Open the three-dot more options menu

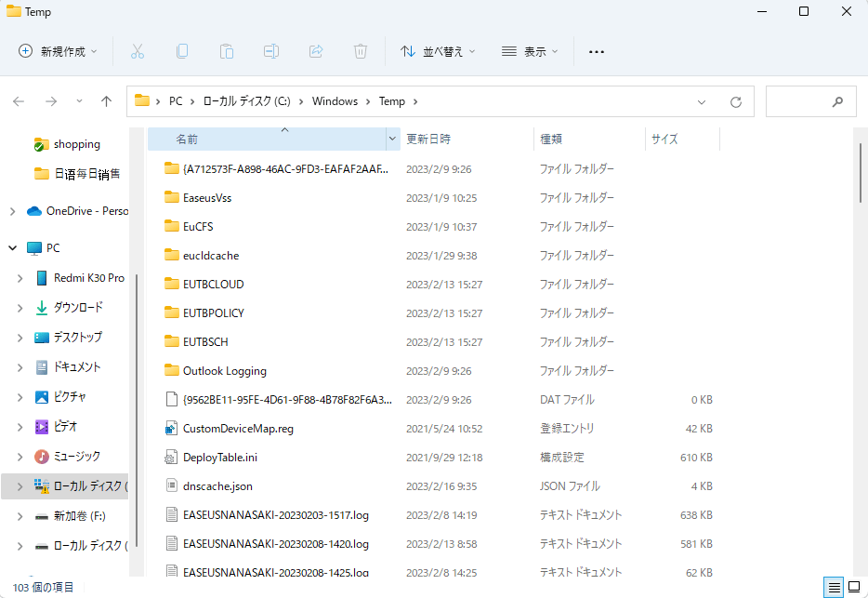tap(597, 51)
